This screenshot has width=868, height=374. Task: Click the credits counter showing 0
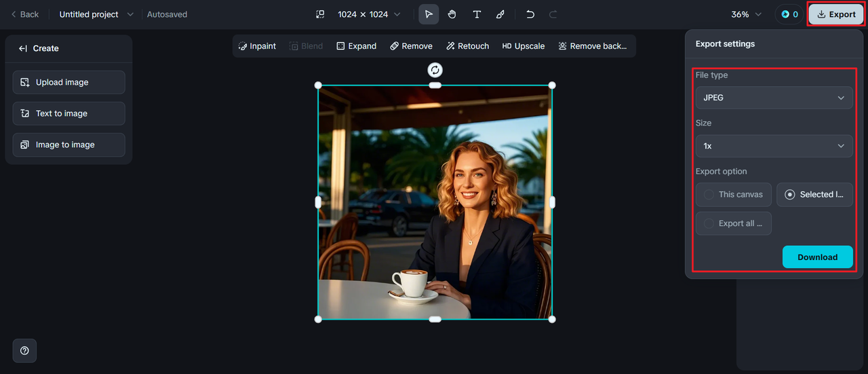click(x=789, y=14)
